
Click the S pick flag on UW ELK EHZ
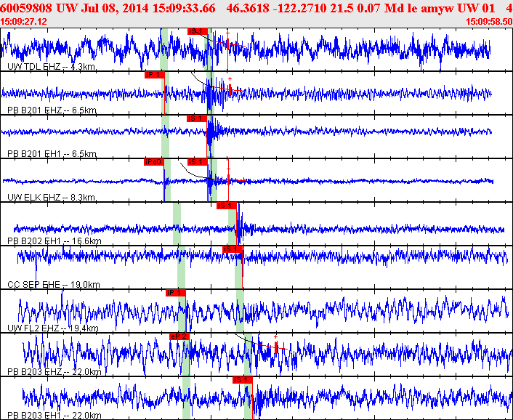tap(197, 162)
